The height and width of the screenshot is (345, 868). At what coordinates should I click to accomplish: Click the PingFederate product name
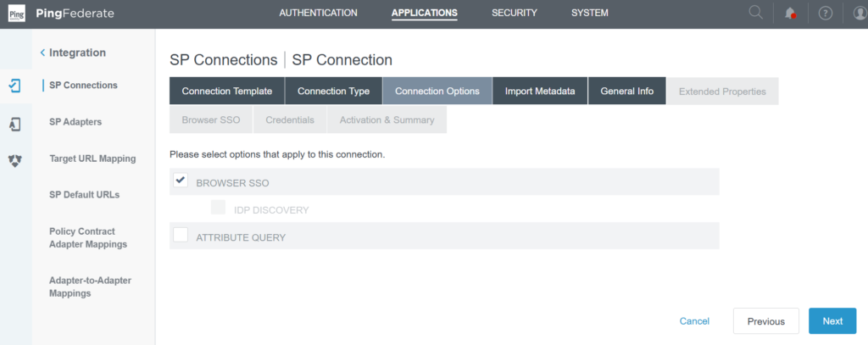point(75,14)
